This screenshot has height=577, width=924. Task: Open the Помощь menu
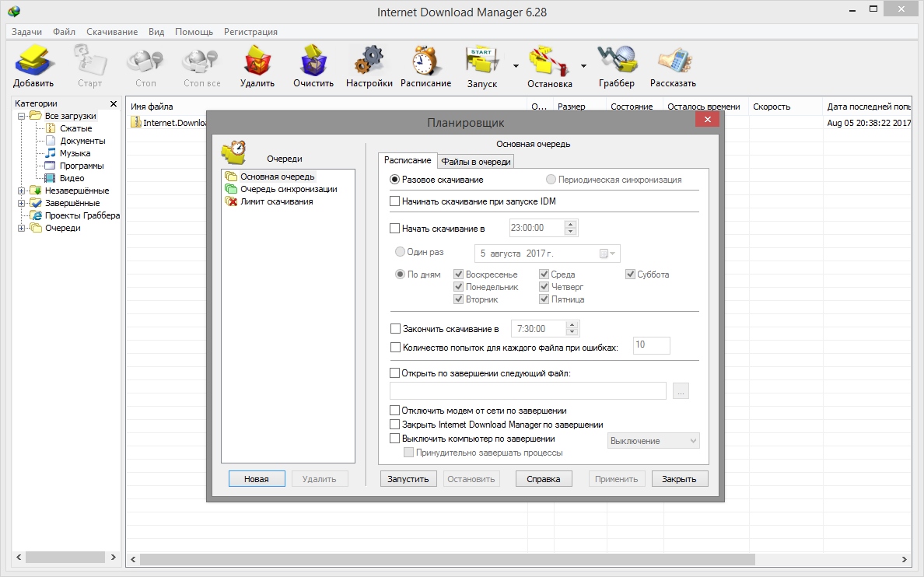click(x=194, y=32)
